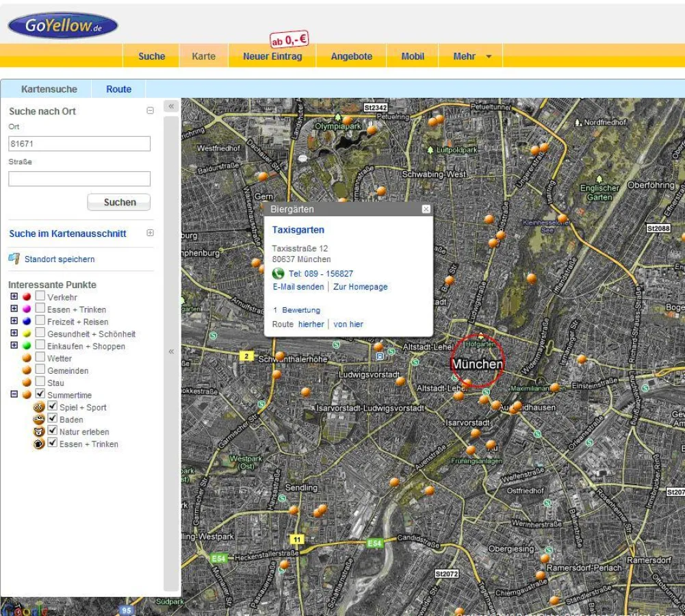The width and height of the screenshot is (685, 616).
Task: Click the Standort speichern map icon
Action: (14, 259)
